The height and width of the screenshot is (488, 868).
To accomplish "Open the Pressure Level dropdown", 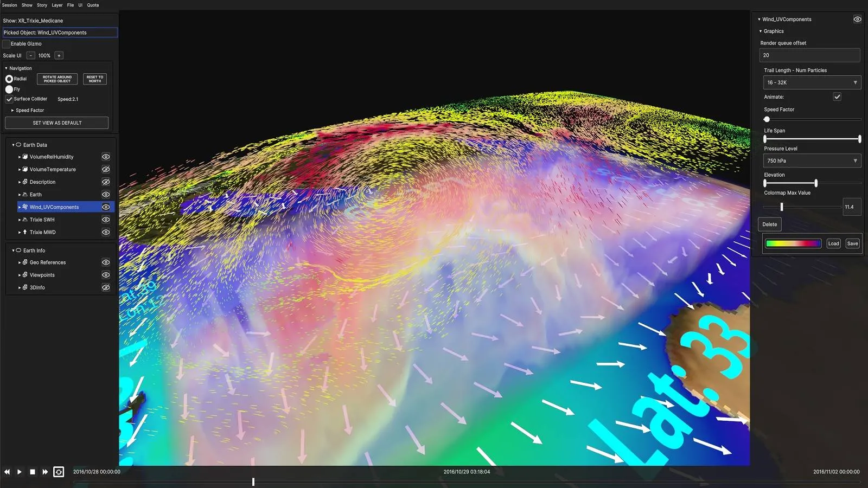I will [812, 160].
